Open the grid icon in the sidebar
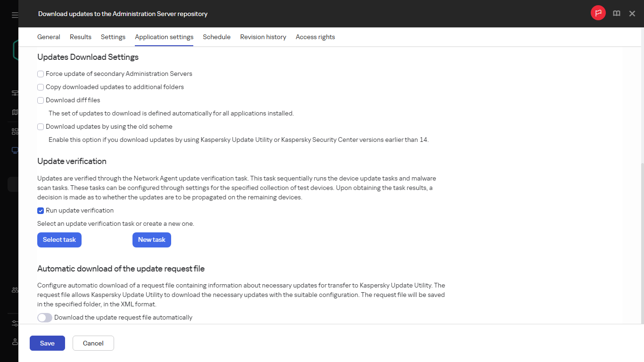 [x=14, y=131]
